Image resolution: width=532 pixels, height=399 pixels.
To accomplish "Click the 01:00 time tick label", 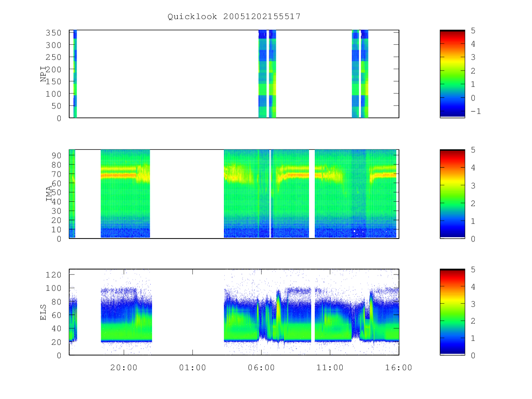I will [x=192, y=367].
